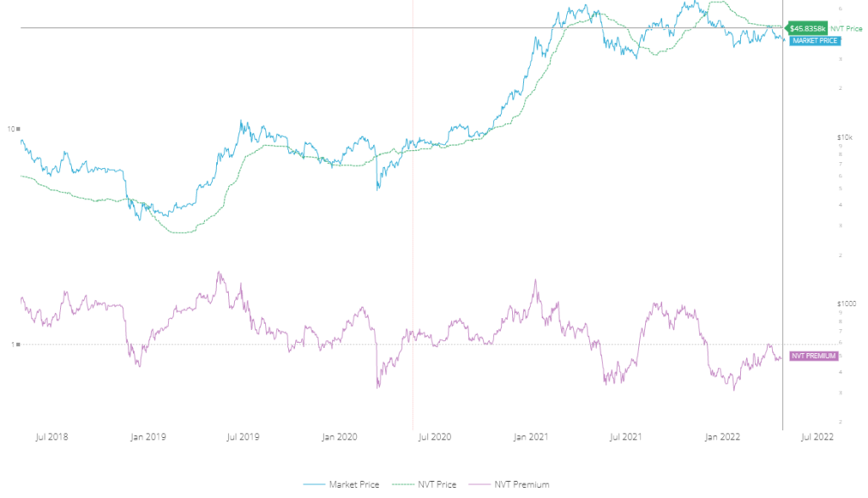This screenshot has height=498, width=868.
Task: Click the $10k right axis label
Action: click(x=820, y=137)
